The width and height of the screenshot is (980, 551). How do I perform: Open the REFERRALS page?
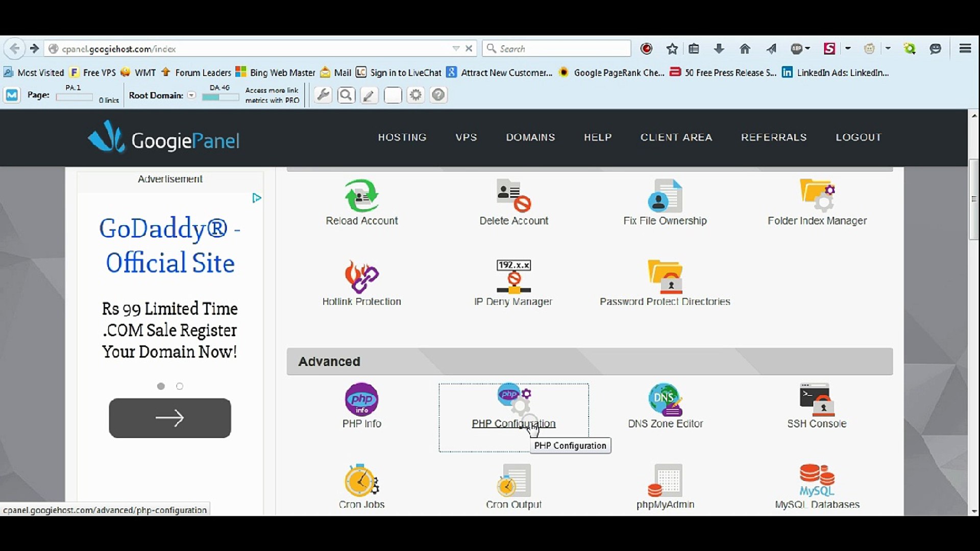tap(774, 137)
